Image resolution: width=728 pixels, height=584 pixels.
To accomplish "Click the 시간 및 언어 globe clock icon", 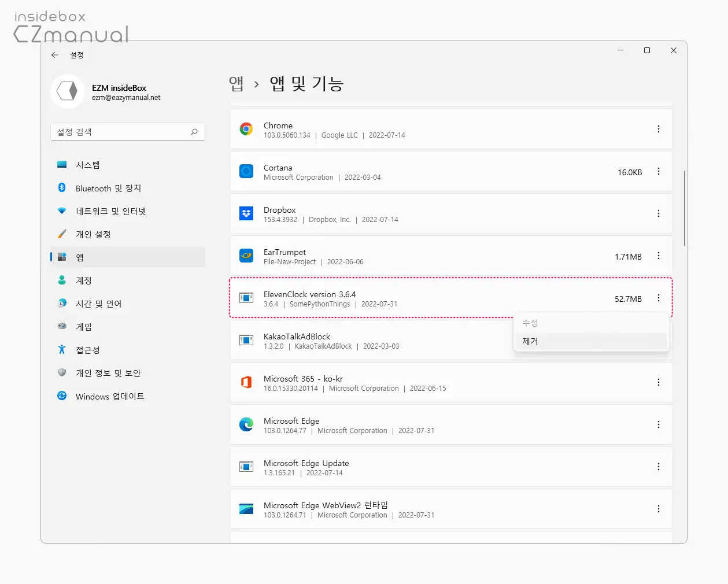I will click(x=62, y=303).
